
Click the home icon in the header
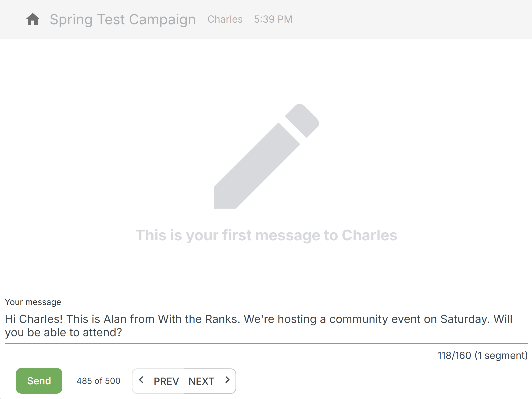pos(33,19)
